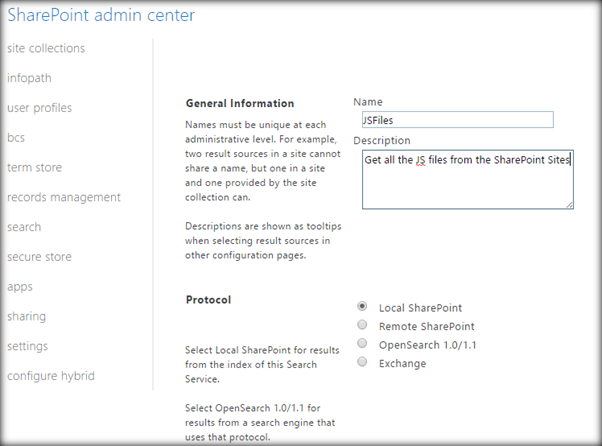Open the apps section
602x446 pixels.
click(x=20, y=286)
